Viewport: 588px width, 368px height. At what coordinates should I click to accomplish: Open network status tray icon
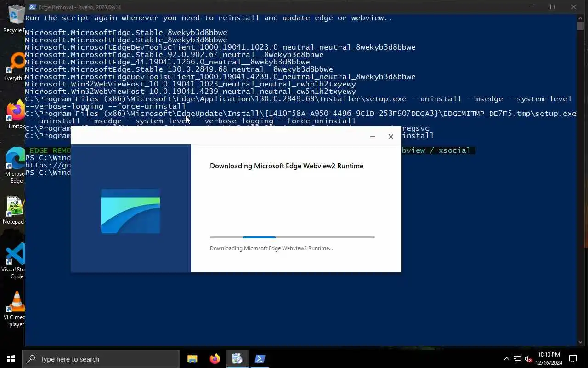[518, 359]
